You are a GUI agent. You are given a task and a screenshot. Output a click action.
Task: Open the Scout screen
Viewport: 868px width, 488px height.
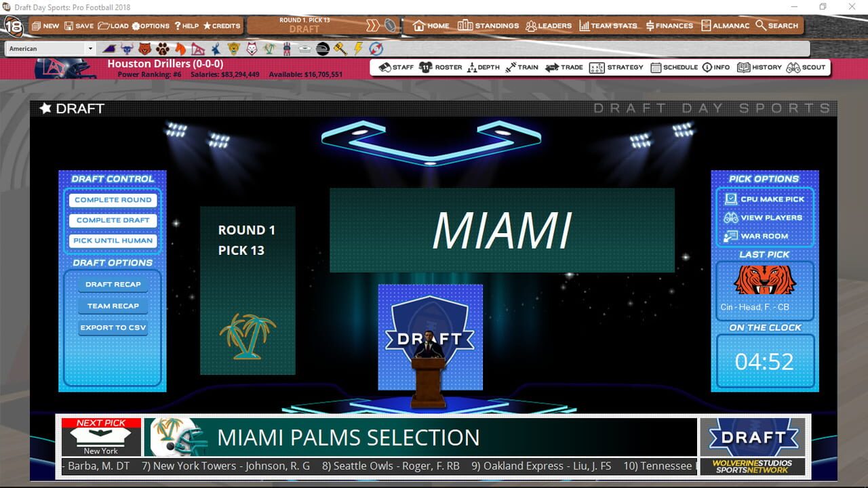coord(806,67)
